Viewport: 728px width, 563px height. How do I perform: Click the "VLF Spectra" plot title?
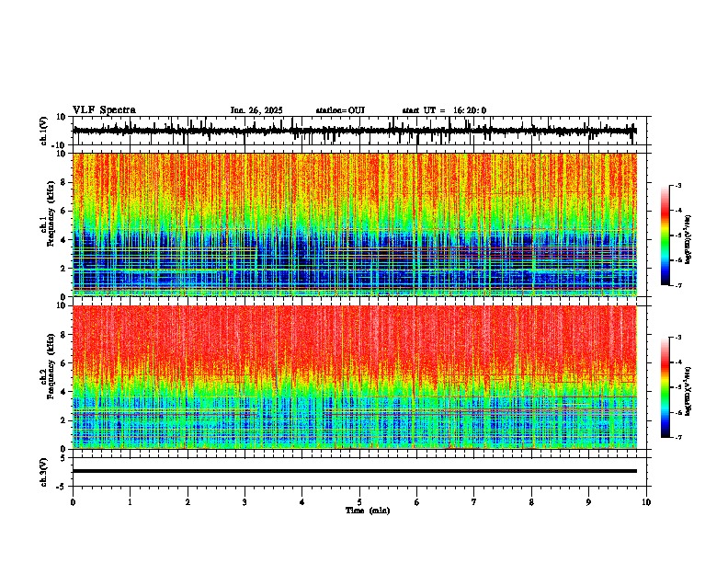[104, 110]
